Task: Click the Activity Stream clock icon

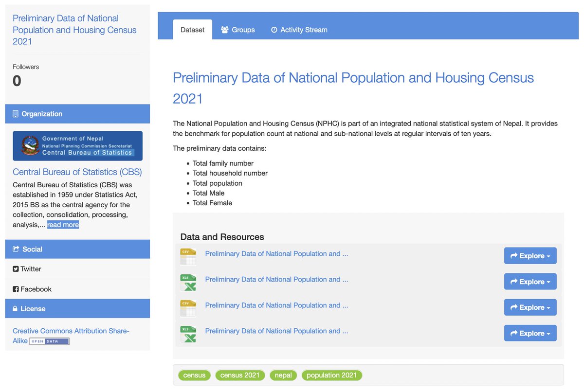Action: tap(274, 30)
